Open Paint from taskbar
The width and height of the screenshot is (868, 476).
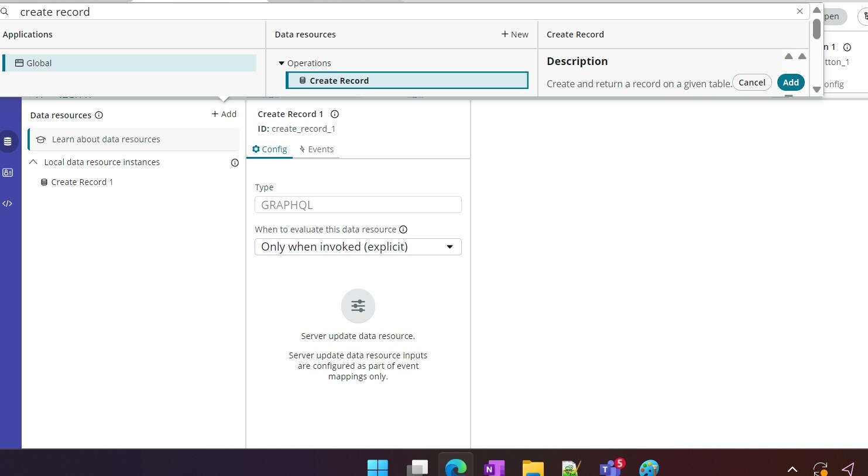[x=649, y=468]
